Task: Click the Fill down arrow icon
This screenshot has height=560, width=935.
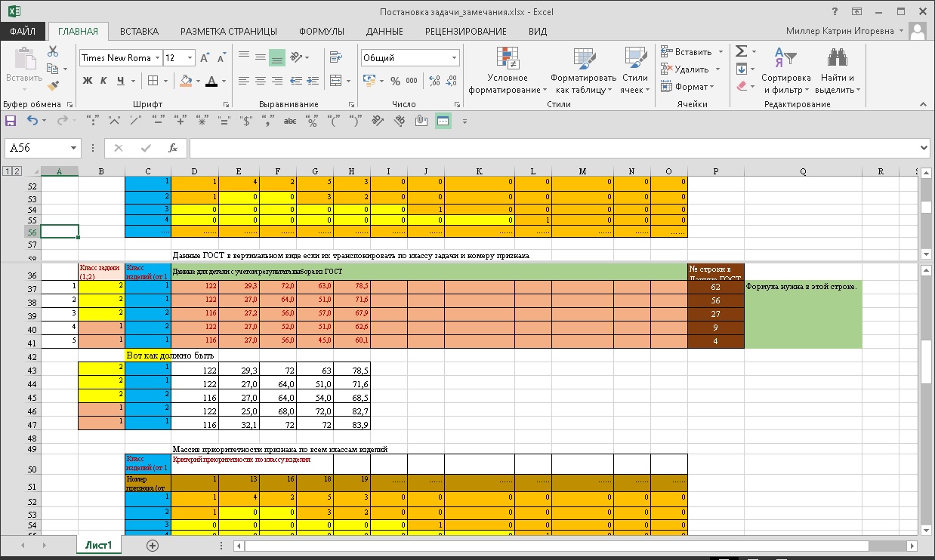Action: (x=741, y=69)
